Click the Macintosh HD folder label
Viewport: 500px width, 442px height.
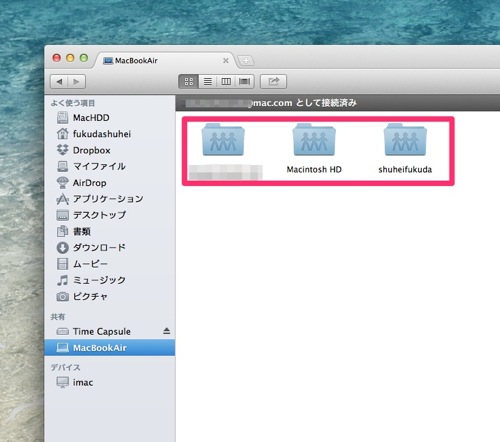pos(314,170)
